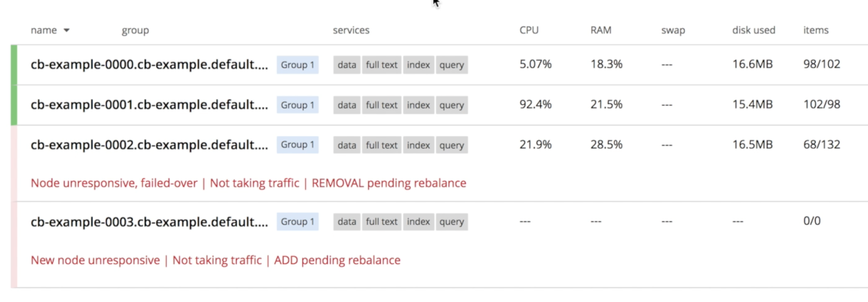Click the index badge on cb-example-0001

click(418, 105)
